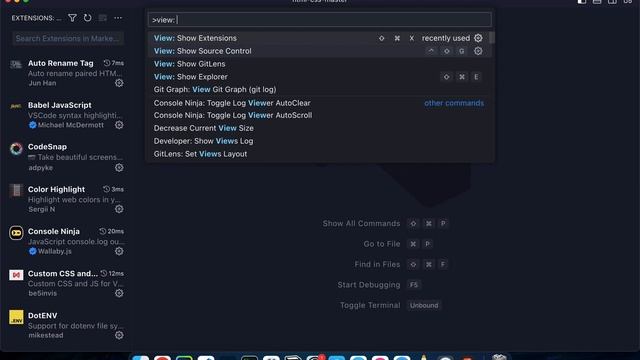
Task: Search Extensions in Marketplace field
Action: (68, 38)
